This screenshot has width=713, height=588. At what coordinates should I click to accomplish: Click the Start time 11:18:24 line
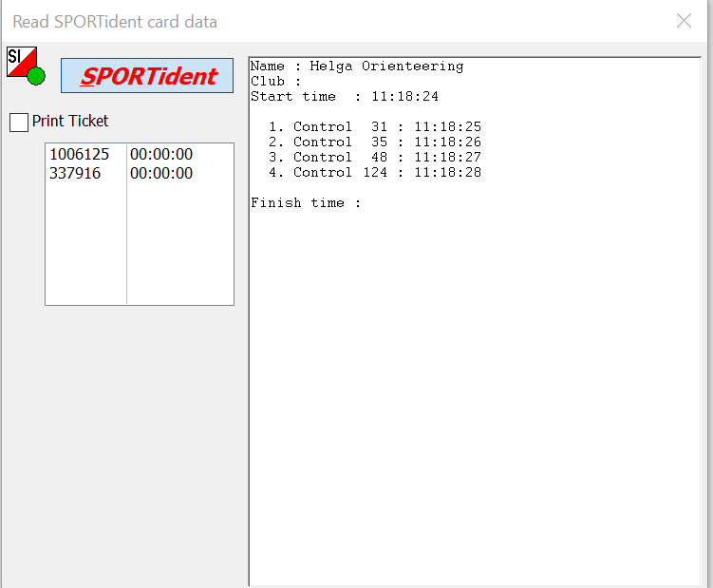click(345, 97)
